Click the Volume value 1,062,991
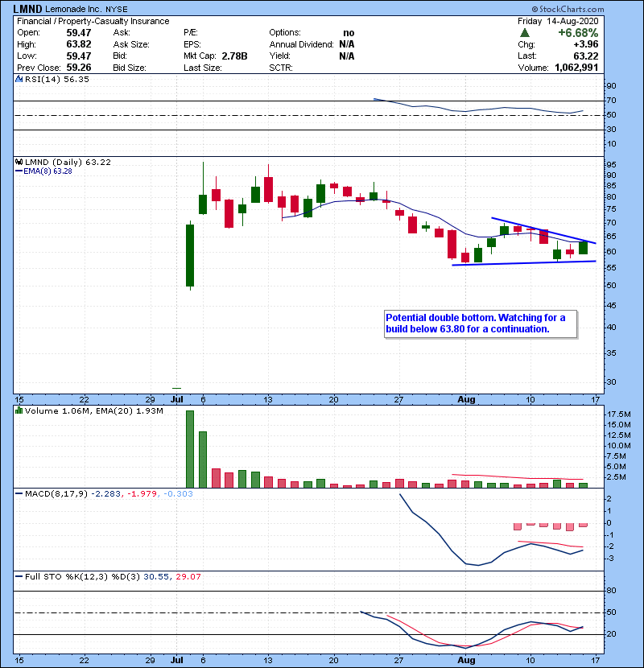Image resolution: width=644 pixels, height=668 pixels. pyautogui.click(x=576, y=68)
